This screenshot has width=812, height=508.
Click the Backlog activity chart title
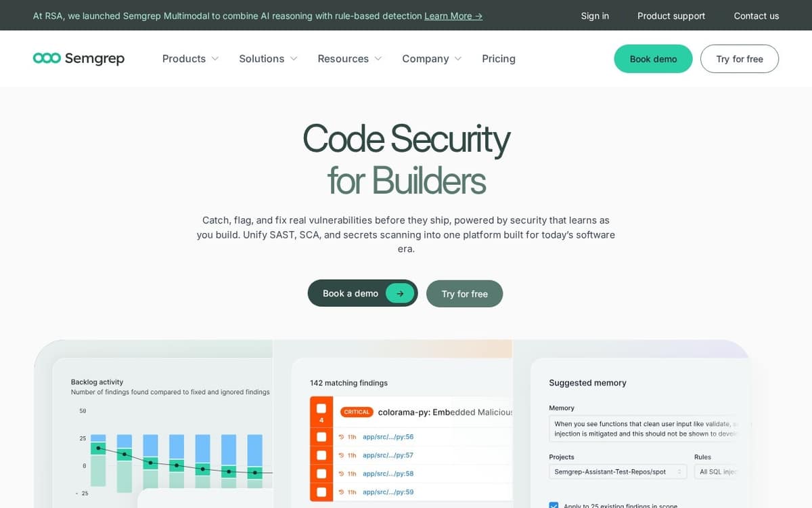point(97,382)
